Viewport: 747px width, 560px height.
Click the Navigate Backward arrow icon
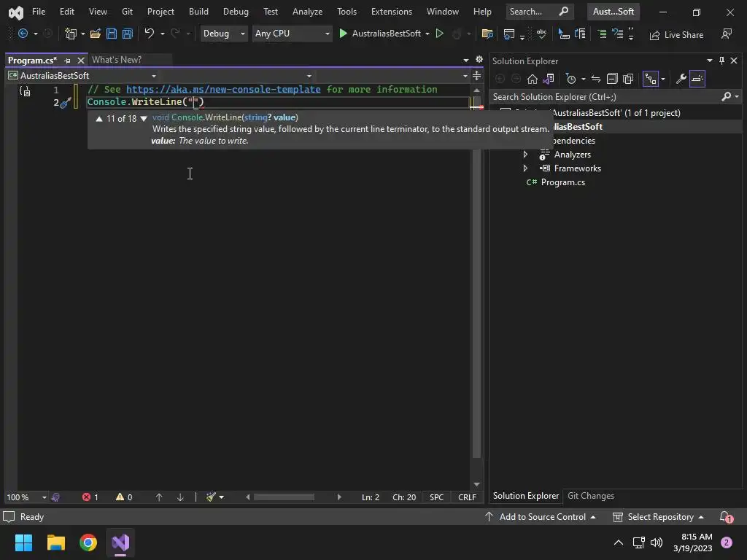tap(23, 34)
